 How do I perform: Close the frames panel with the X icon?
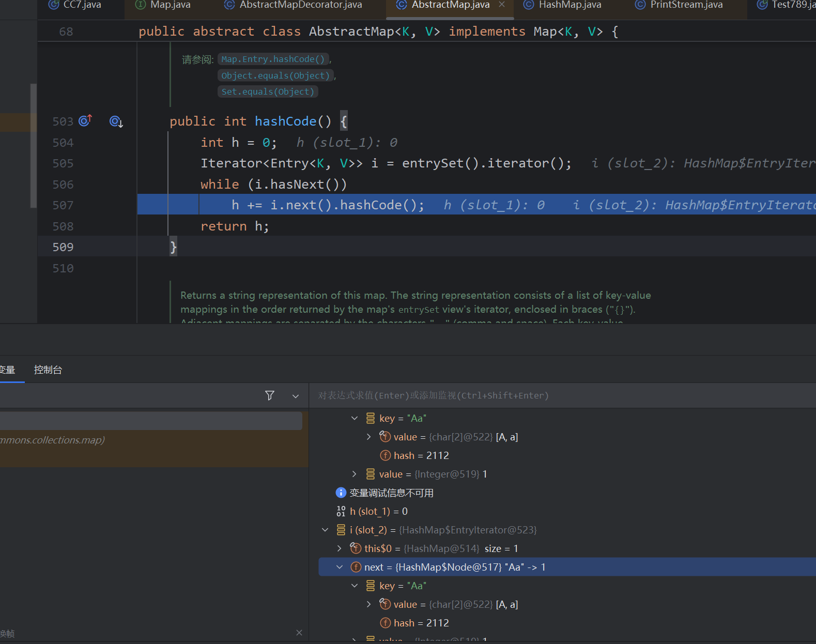[299, 633]
